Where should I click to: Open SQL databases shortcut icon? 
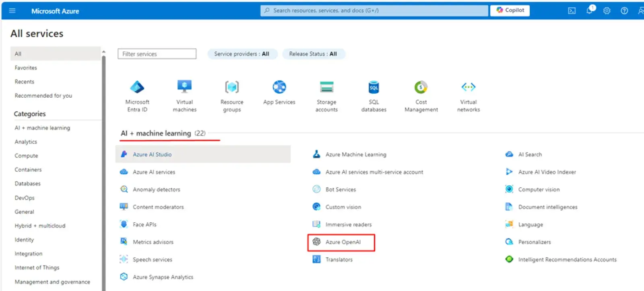click(374, 87)
